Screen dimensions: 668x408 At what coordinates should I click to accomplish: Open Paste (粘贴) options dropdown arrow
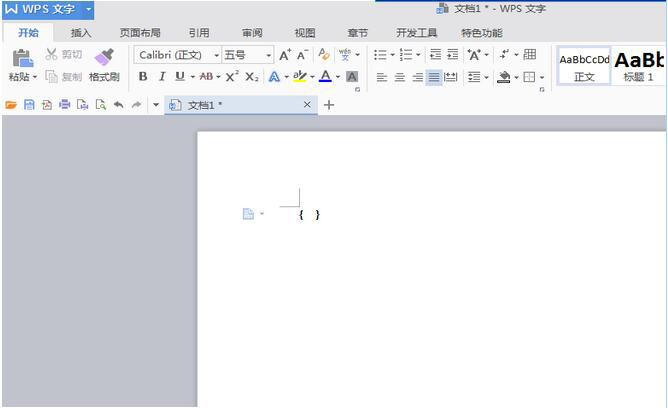click(35, 77)
